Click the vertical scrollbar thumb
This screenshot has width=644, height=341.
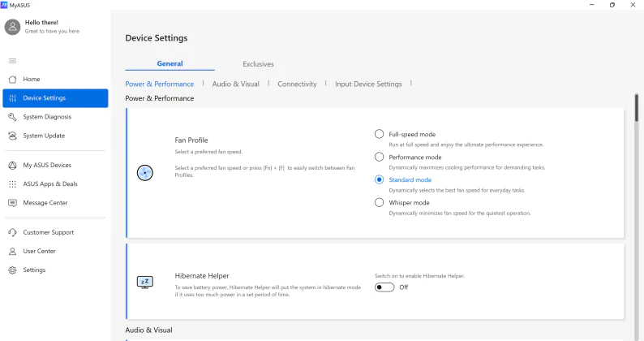pyautogui.click(x=636, y=108)
